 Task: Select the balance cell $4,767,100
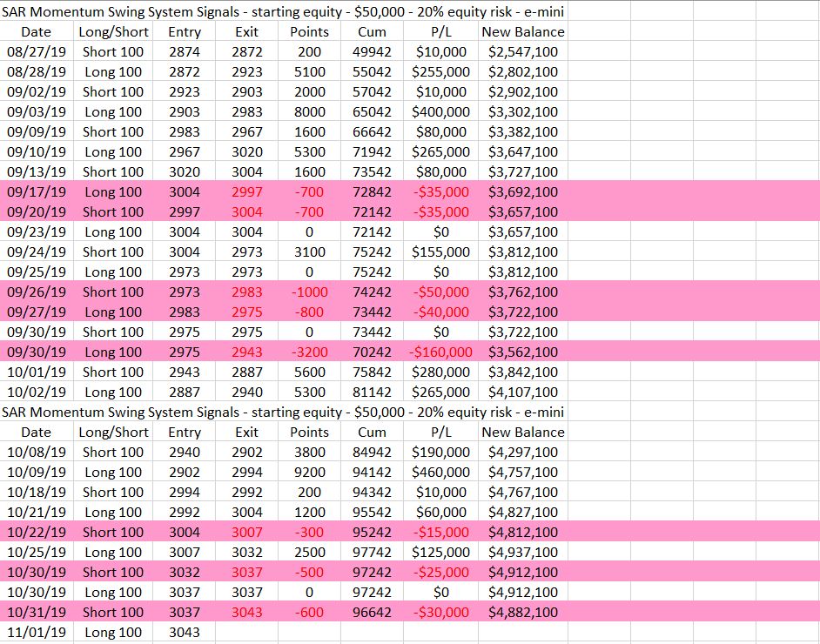(523, 493)
